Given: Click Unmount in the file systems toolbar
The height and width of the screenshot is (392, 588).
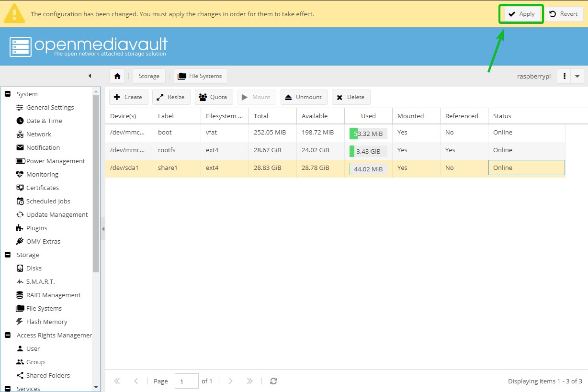Looking at the screenshot, I should 304,97.
